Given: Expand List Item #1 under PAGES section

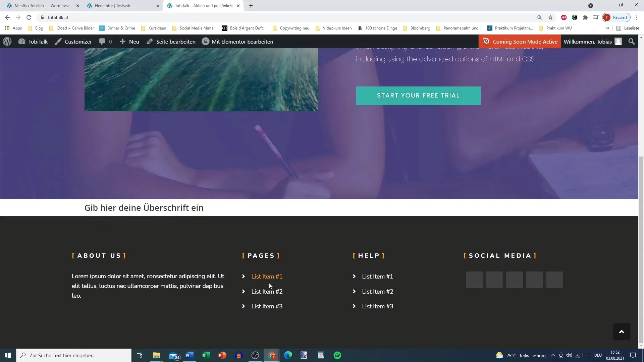Looking at the screenshot, I should 267,276.
